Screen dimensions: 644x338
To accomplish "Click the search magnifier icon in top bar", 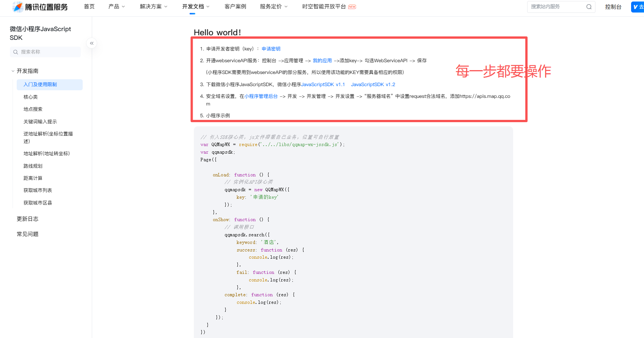I will point(589,7).
